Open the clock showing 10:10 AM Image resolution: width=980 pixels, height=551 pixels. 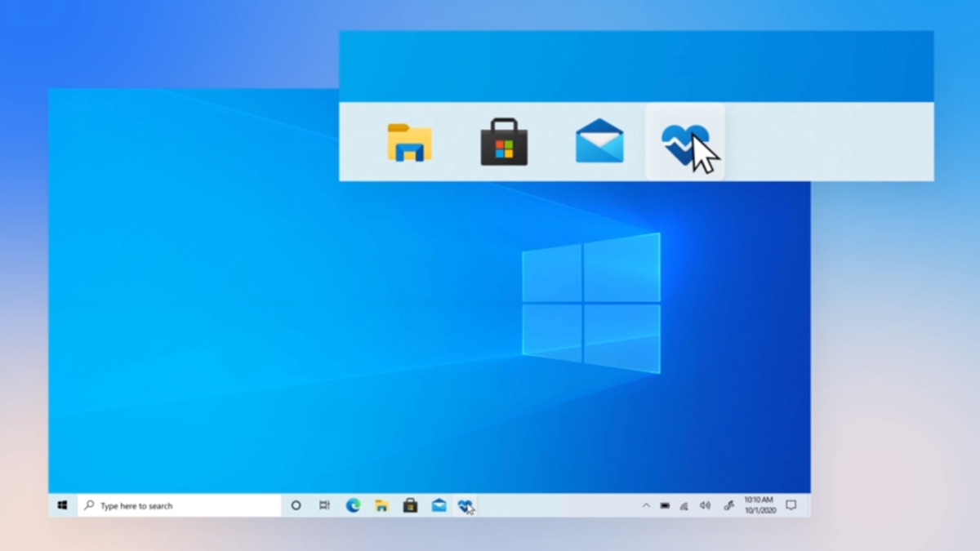[759, 505]
